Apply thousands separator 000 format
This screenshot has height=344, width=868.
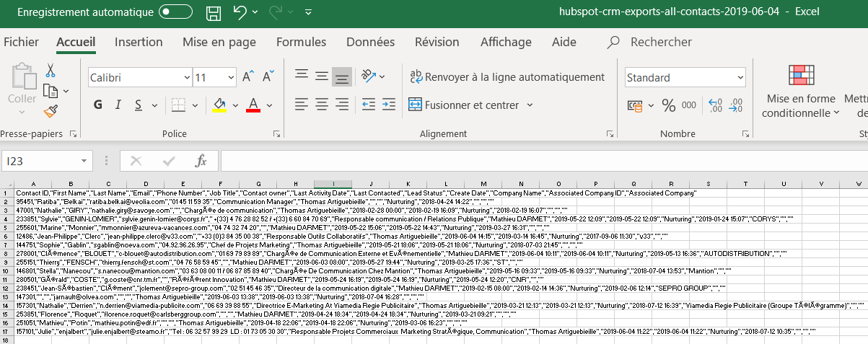tap(691, 106)
